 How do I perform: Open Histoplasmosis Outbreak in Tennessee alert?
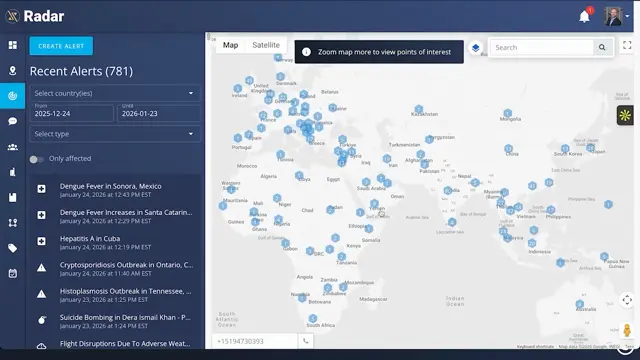pyautogui.click(x=116, y=295)
